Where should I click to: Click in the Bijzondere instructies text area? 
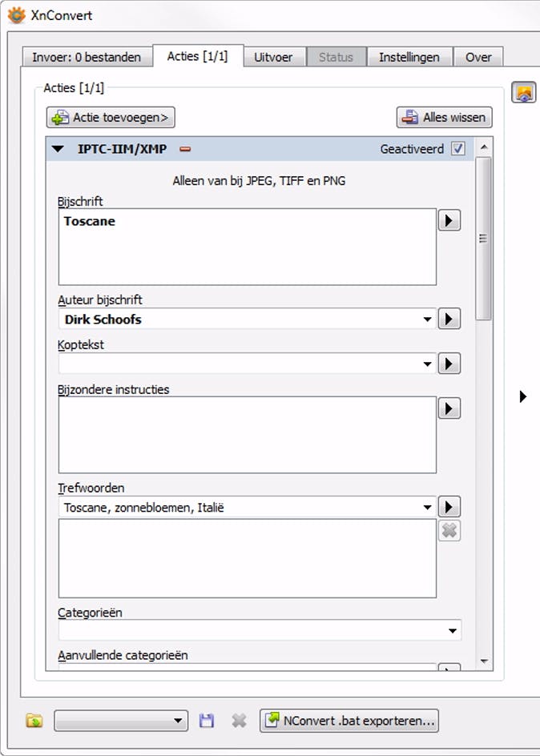coord(248,435)
